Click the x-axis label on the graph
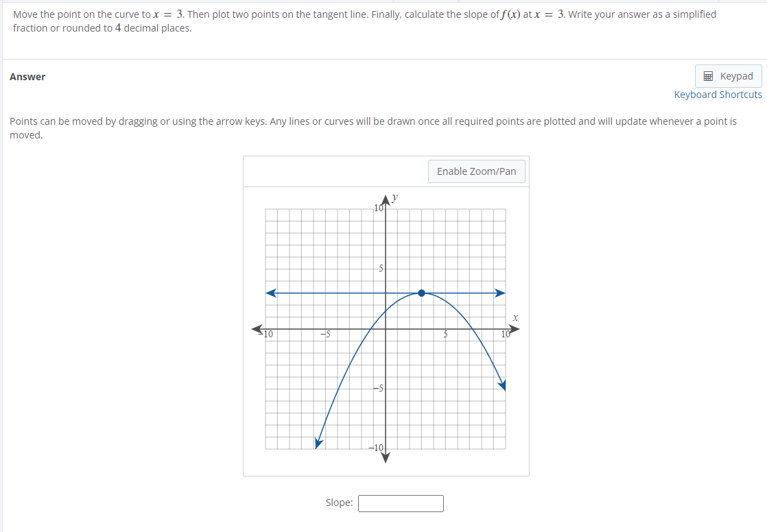 coord(515,317)
